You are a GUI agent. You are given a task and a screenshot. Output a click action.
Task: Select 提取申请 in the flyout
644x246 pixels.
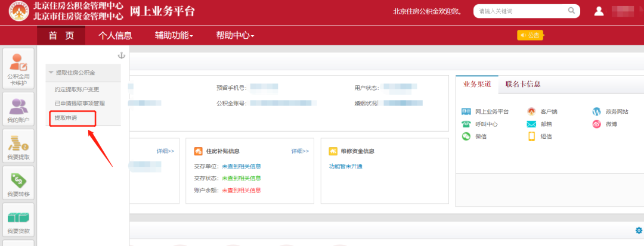(x=66, y=118)
